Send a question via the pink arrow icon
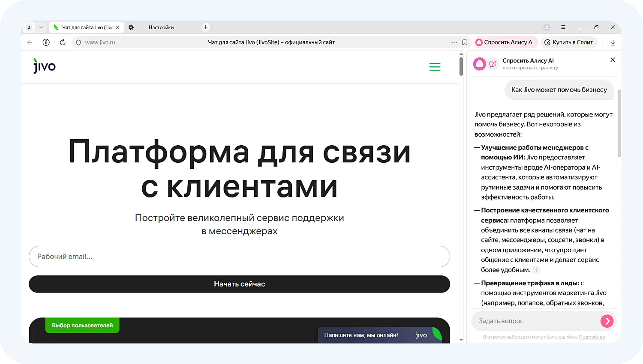 [x=607, y=321]
